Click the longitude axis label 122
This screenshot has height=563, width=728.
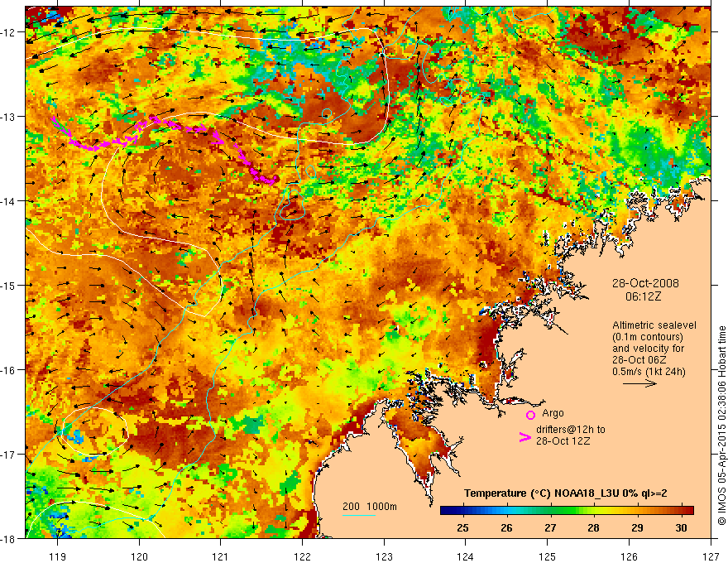point(302,556)
